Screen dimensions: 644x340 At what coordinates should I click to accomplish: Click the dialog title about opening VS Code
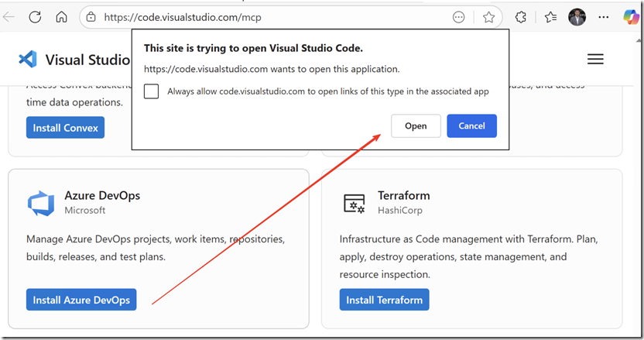pos(253,49)
